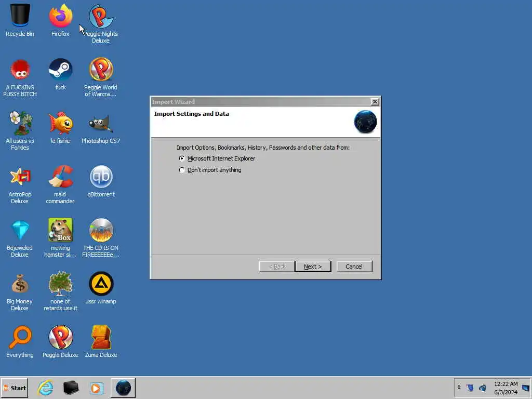Click the volume speaker tray icon
Image resolution: width=532 pixels, height=399 pixels.
coord(483,388)
